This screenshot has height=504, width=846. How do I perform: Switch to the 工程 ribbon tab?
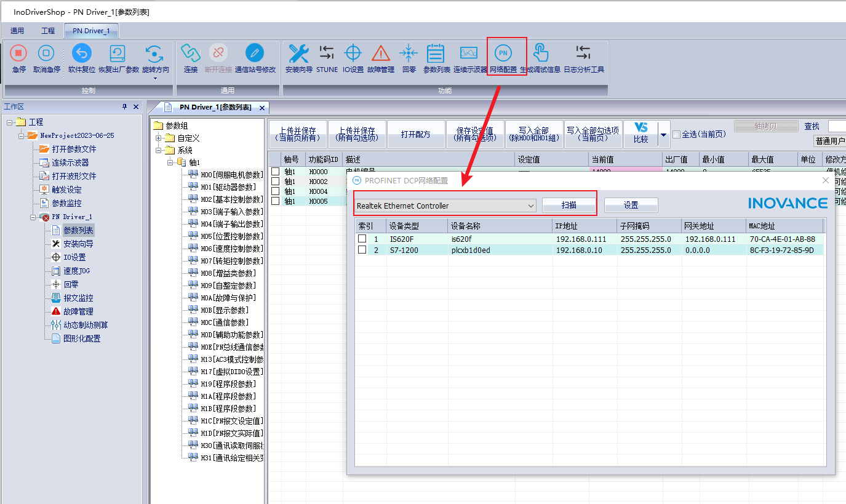click(x=48, y=31)
